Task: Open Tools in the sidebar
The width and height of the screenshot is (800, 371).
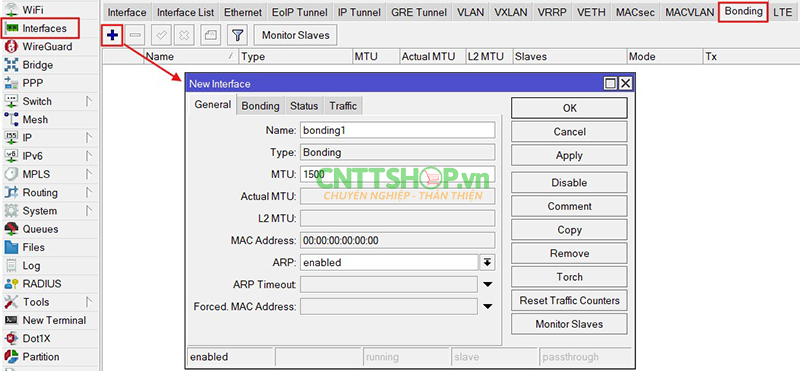Action: point(36,302)
